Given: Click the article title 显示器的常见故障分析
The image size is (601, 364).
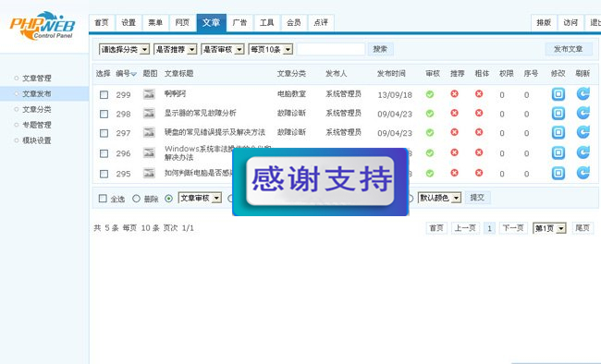Looking at the screenshot, I should tap(200, 113).
